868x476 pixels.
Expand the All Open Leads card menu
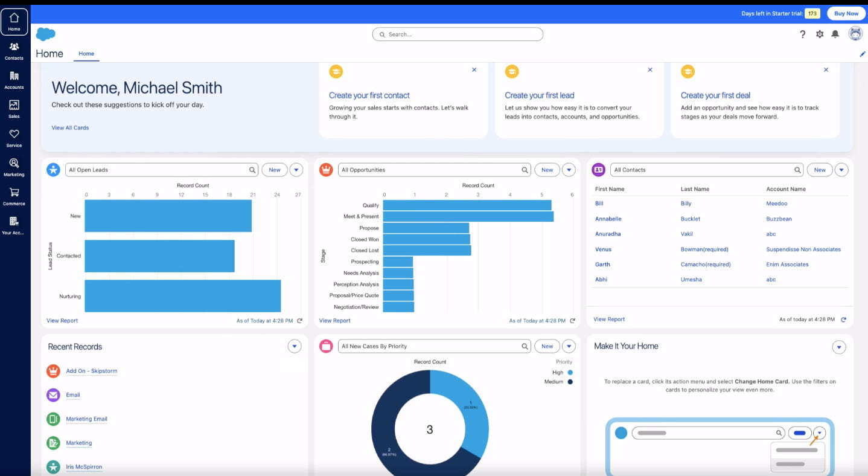click(296, 170)
